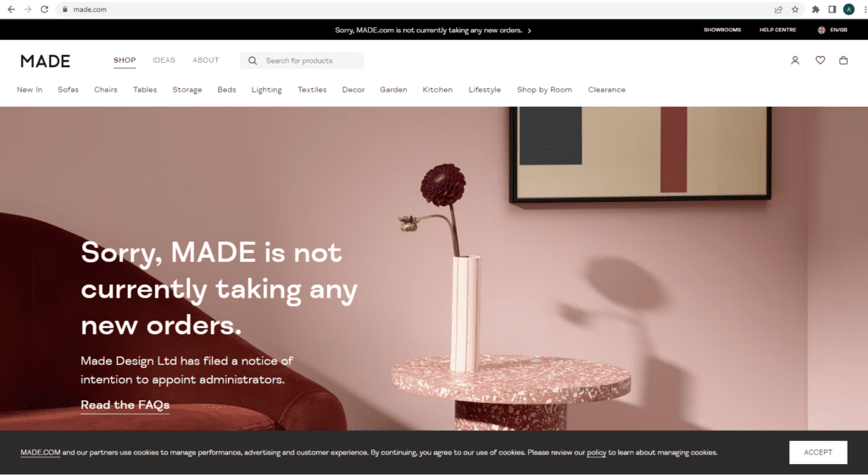Click the wishlist heart icon

(821, 60)
